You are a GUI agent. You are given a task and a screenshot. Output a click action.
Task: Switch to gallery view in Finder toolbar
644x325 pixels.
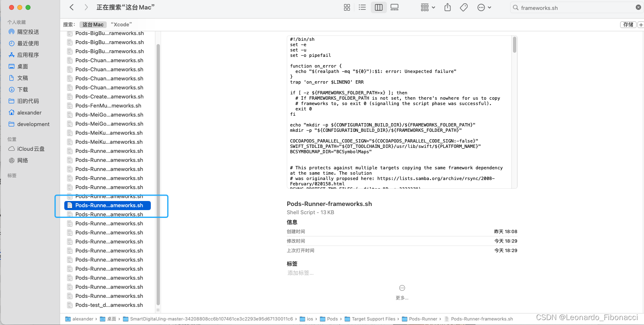[x=394, y=7]
